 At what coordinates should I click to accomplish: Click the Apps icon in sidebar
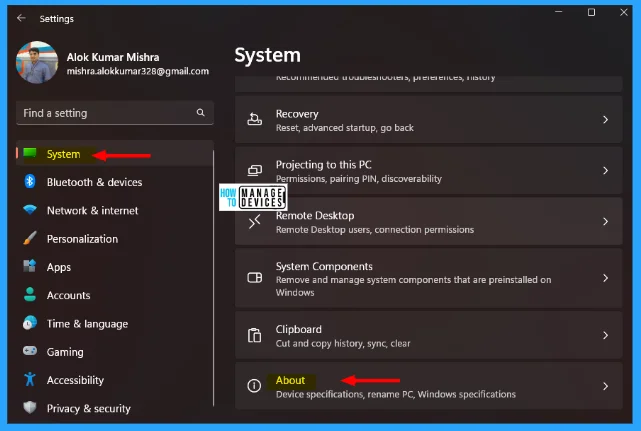point(30,266)
